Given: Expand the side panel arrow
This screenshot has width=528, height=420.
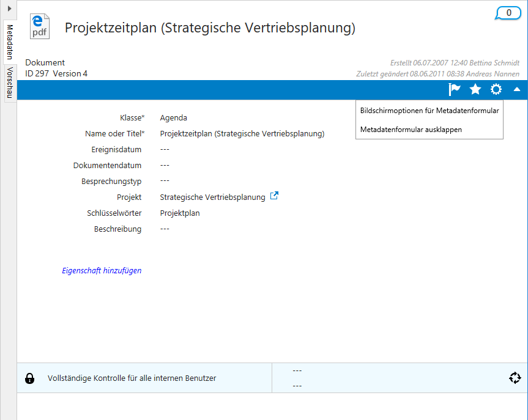Looking at the screenshot, I should click(x=9, y=8).
